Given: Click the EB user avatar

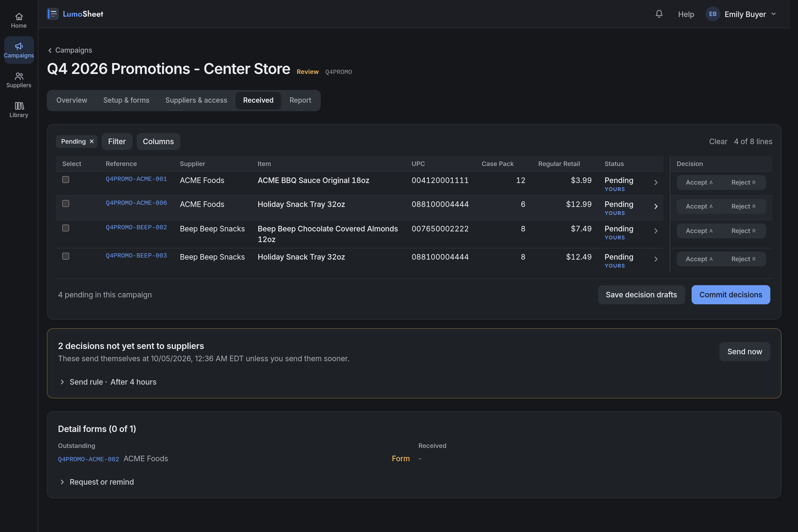Looking at the screenshot, I should point(713,14).
